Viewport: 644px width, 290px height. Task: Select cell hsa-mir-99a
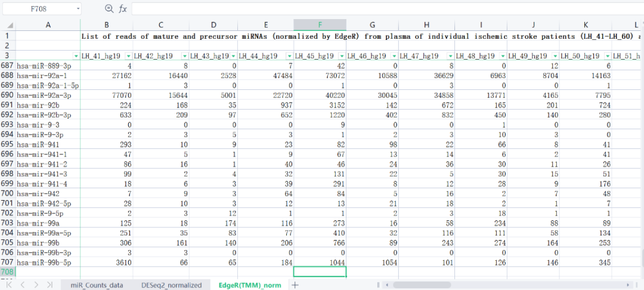coord(48,223)
